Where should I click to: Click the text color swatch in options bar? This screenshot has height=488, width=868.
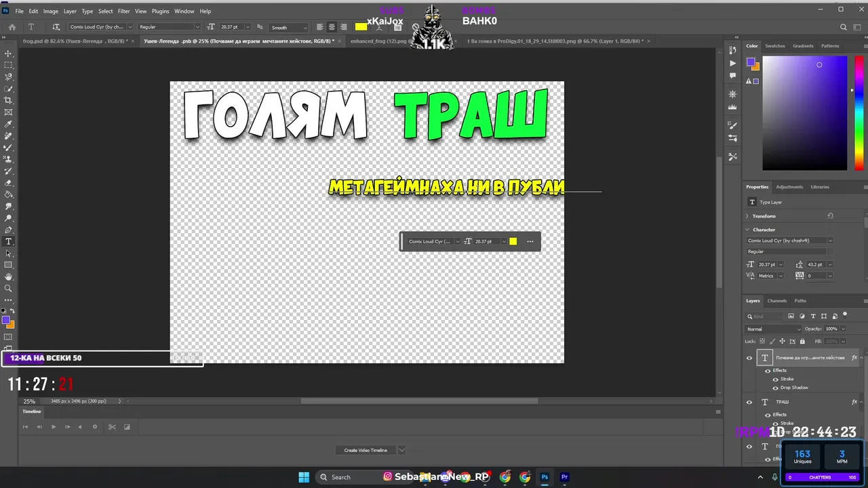pos(361,27)
